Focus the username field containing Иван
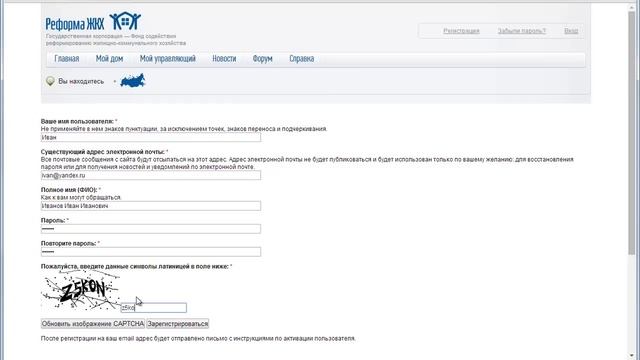 (x=151, y=138)
